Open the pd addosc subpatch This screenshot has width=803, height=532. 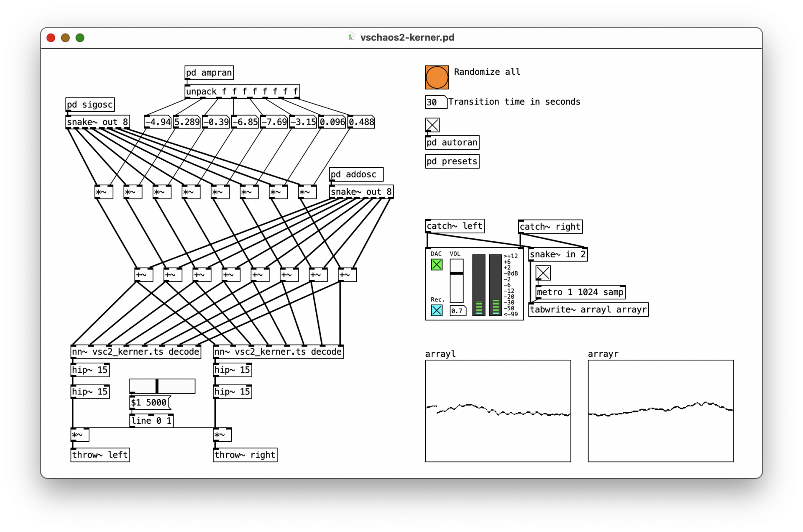pyautogui.click(x=356, y=174)
